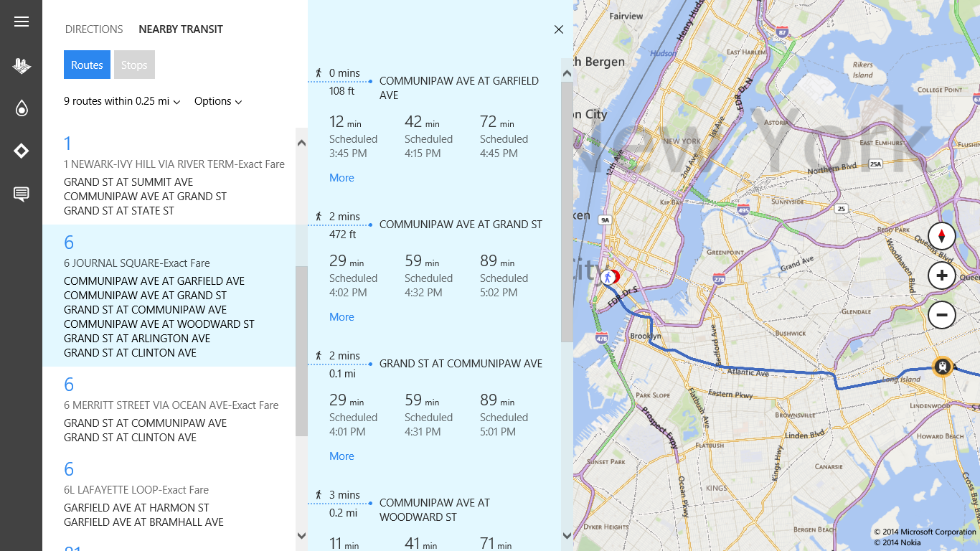This screenshot has width=980, height=551.
Task: Click the diamond directions icon in sidebar
Action: click(22, 151)
